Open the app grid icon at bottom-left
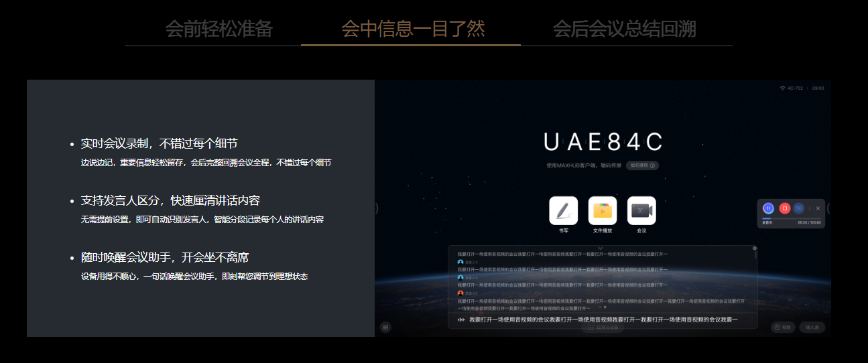 point(385,328)
